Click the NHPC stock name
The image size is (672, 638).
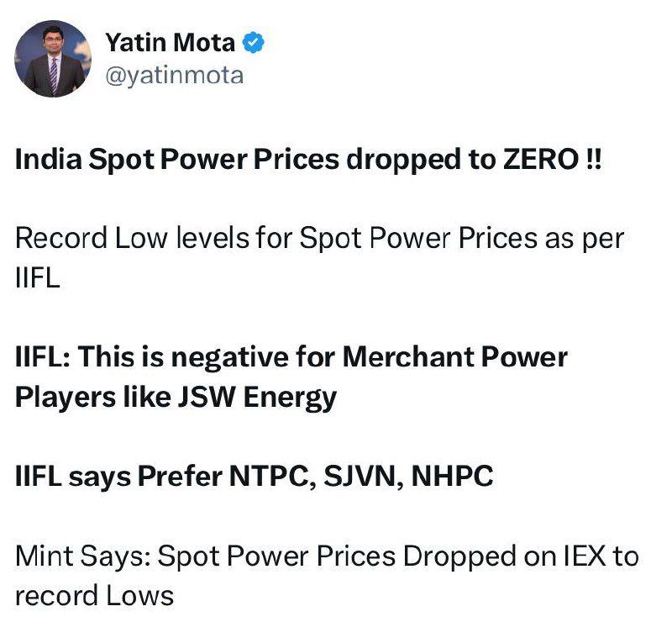coord(452,476)
